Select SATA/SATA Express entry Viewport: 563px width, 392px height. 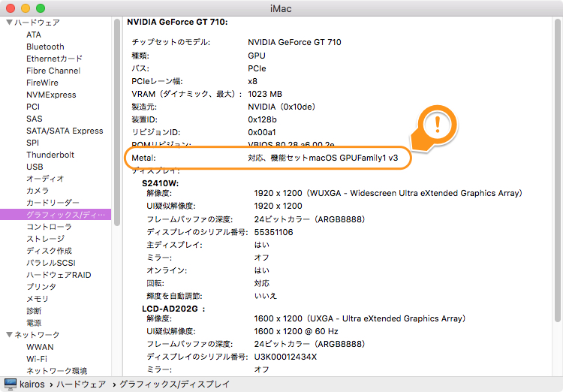pos(65,131)
